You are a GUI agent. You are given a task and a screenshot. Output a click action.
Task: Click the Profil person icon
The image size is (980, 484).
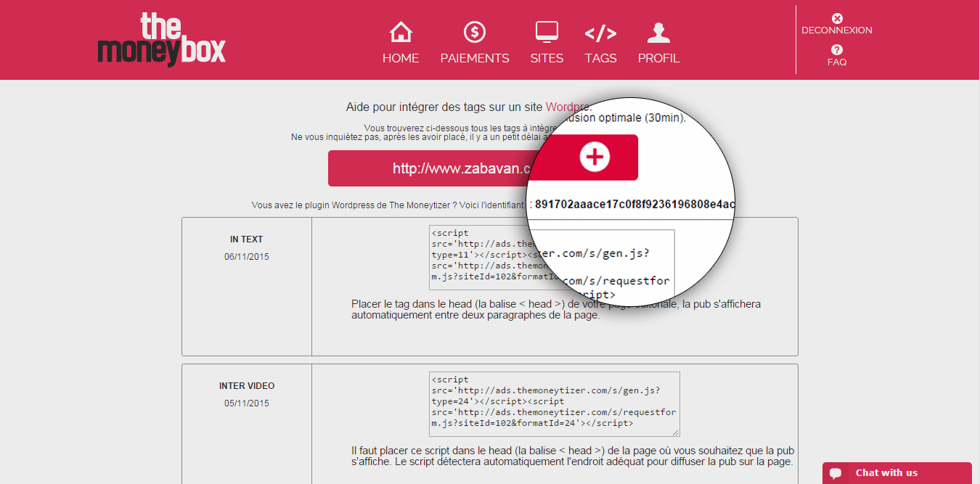658,33
